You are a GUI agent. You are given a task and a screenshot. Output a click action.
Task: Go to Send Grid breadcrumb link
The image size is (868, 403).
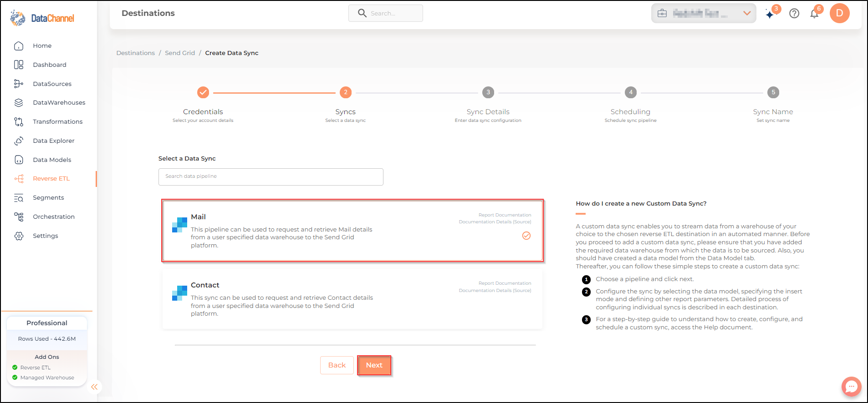tap(180, 53)
